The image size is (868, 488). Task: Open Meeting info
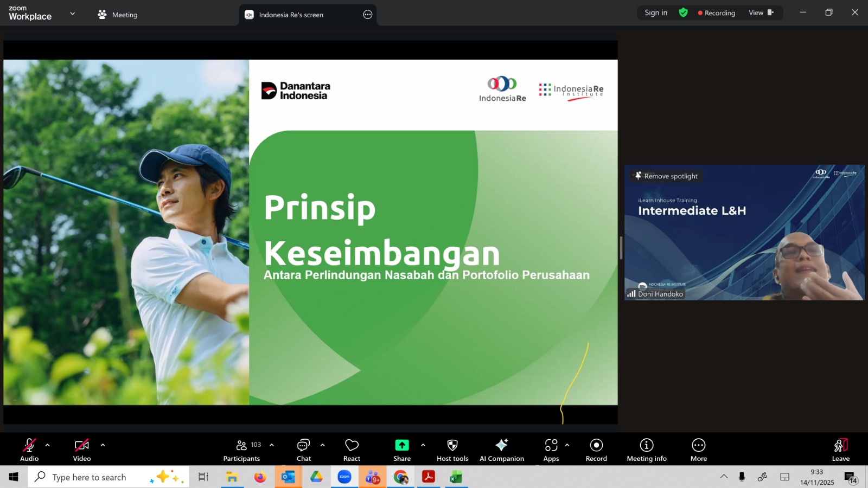[x=646, y=450]
